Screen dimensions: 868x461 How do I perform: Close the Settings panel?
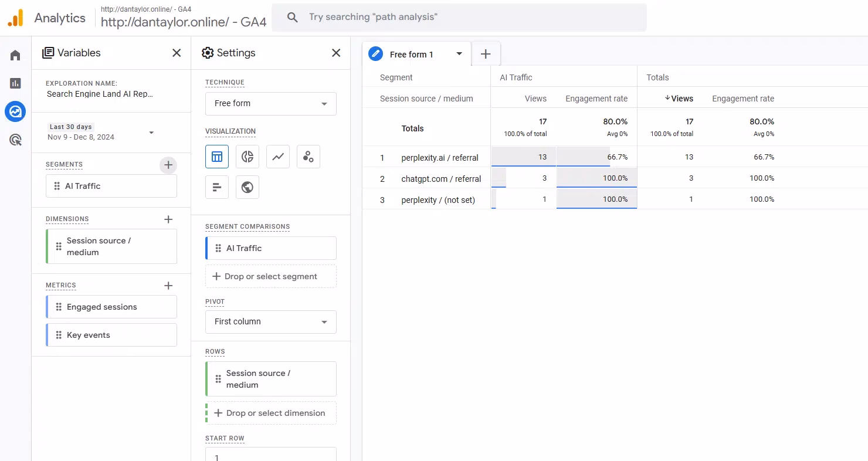(336, 53)
